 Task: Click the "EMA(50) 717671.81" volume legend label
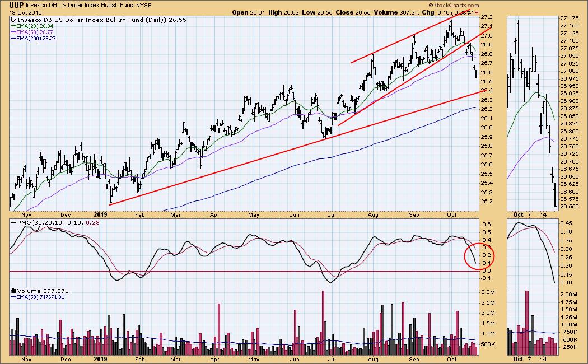coord(40,297)
